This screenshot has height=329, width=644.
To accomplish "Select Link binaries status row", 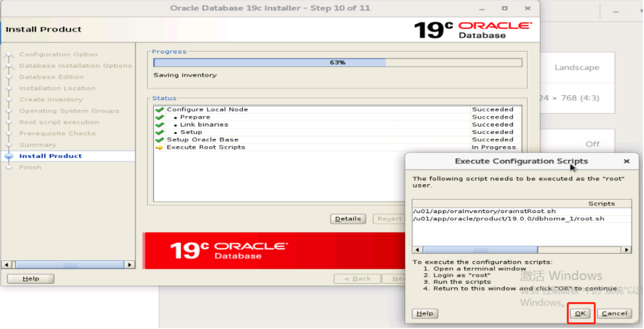I will click(x=338, y=125).
